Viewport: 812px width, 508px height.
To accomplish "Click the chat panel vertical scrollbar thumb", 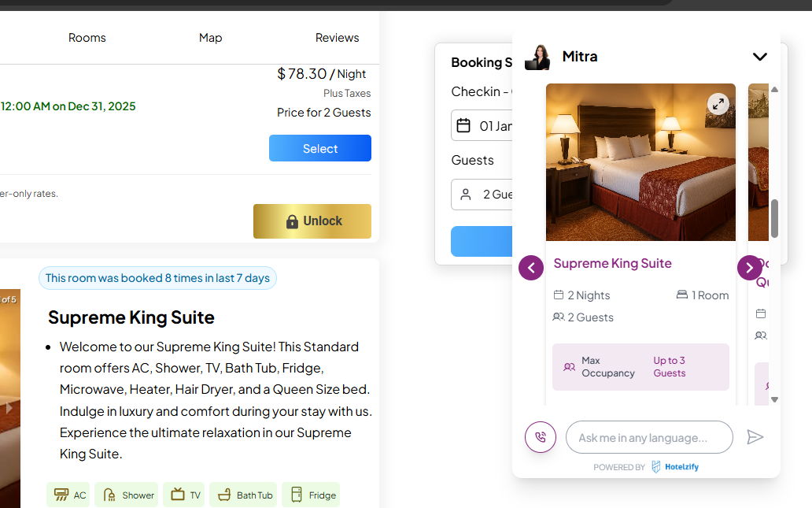I will pyautogui.click(x=774, y=218).
